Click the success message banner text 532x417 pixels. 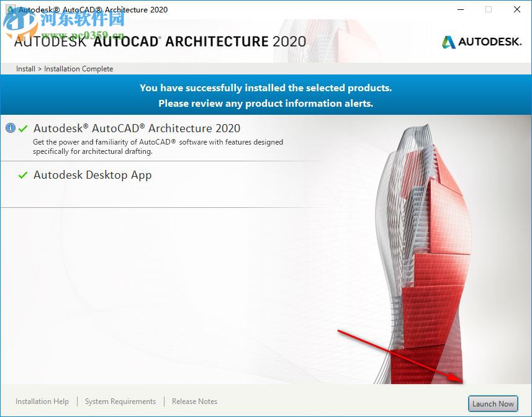[266, 95]
